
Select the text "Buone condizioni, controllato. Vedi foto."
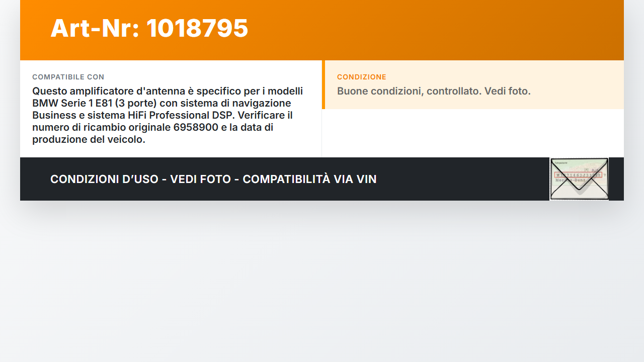pyautogui.click(x=434, y=91)
